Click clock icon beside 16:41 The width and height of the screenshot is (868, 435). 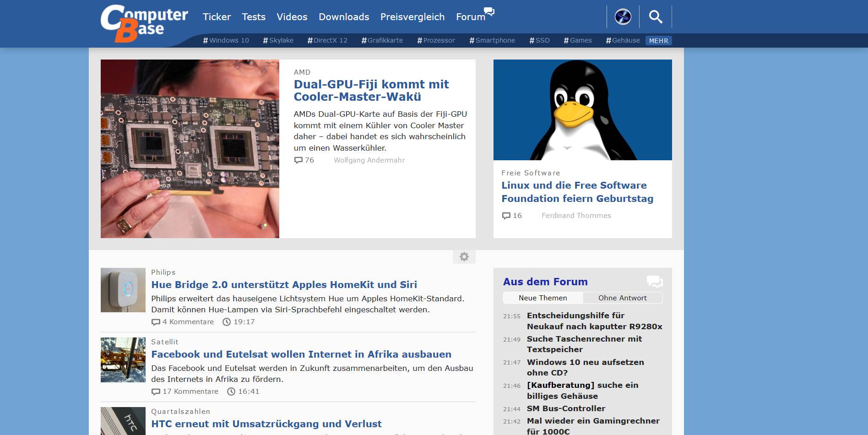click(x=231, y=391)
